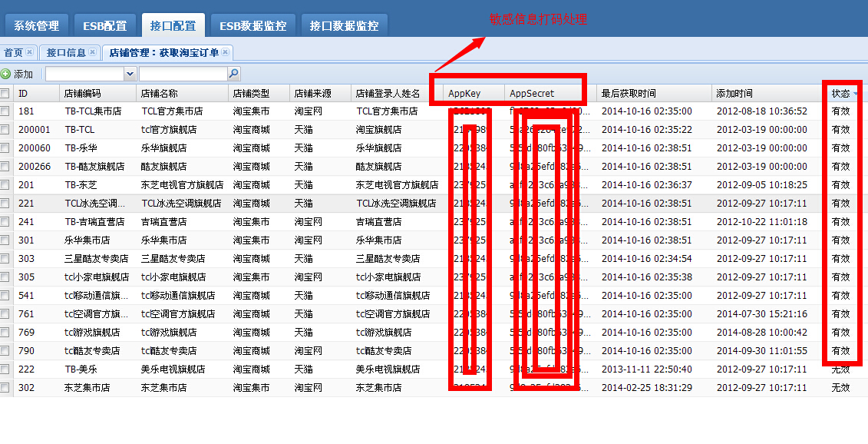The image size is (868, 444).
Task: Select the 吉瑞直营店 shop name cell
Action: pyautogui.click(x=164, y=222)
